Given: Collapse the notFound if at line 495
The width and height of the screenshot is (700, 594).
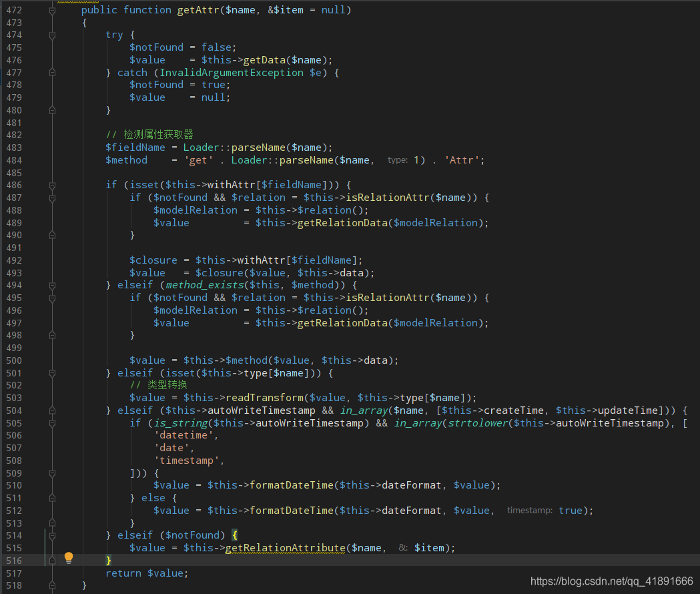Looking at the screenshot, I should [x=52, y=298].
